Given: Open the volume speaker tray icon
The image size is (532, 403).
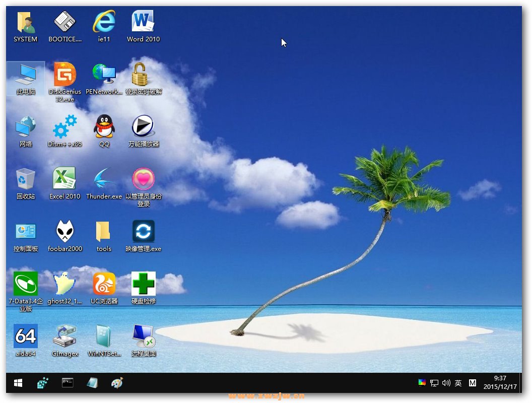Looking at the screenshot, I should point(446,383).
